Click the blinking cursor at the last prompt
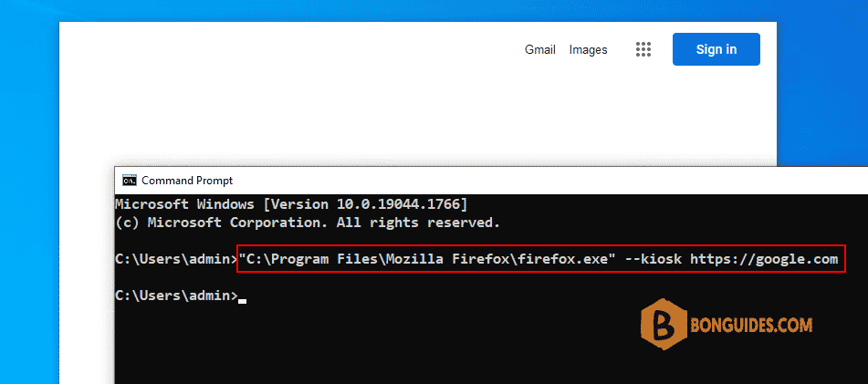Image resolution: width=868 pixels, height=384 pixels. click(x=242, y=302)
